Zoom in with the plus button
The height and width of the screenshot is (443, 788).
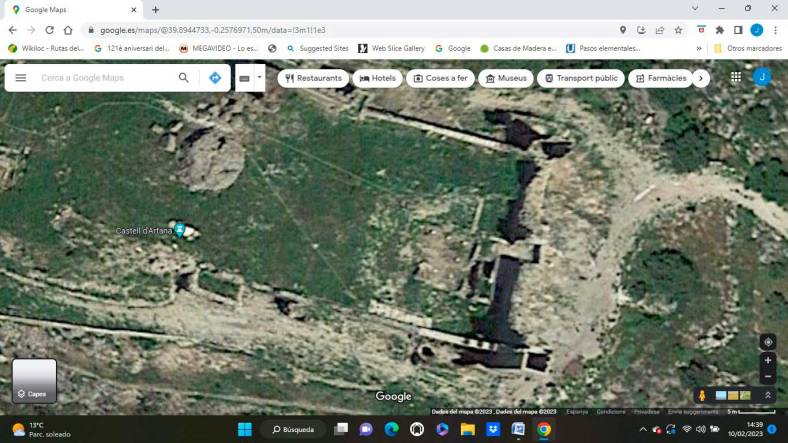767,360
